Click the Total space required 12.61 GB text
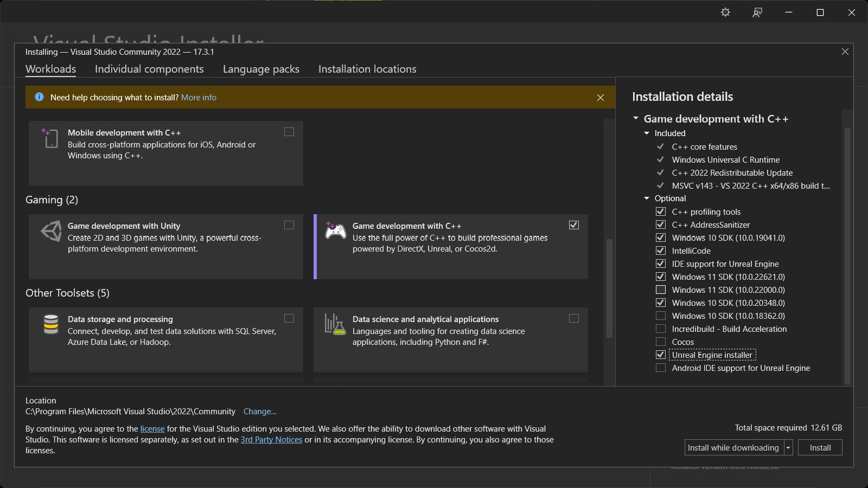Image resolution: width=868 pixels, height=488 pixels. tap(788, 428)
